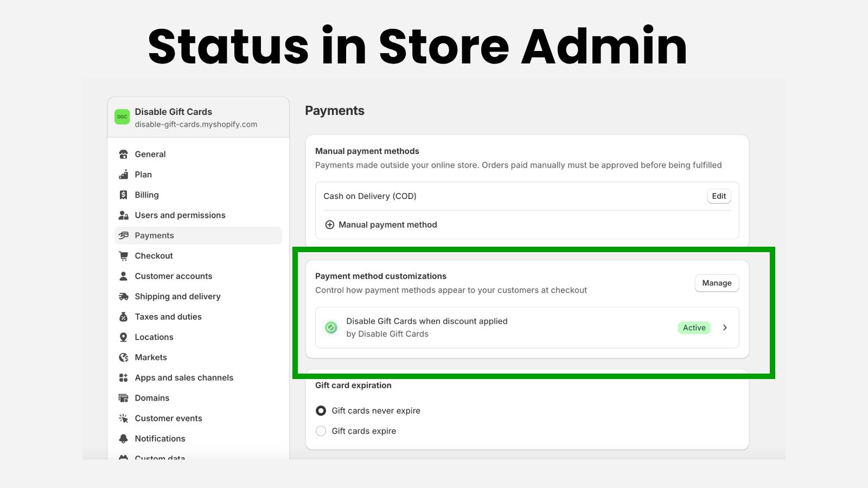Open the Manual payment method adder
Viewport: 868px width, 488px height.
[381, 224]
